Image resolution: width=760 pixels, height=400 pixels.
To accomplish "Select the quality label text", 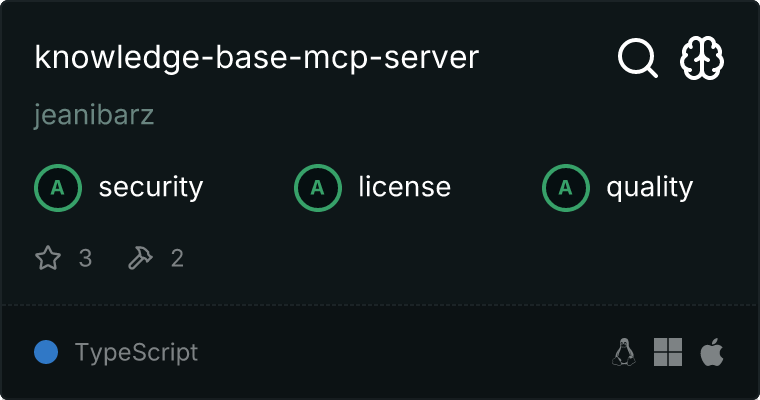I will 649,187.
